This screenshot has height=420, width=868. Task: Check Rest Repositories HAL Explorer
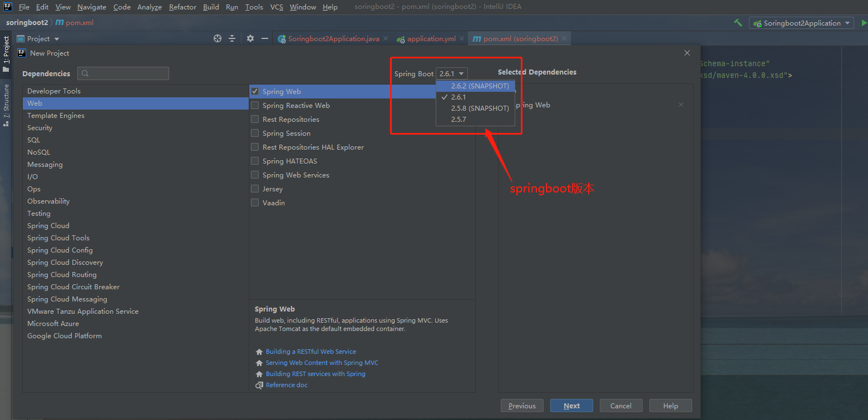click(255, 147)
